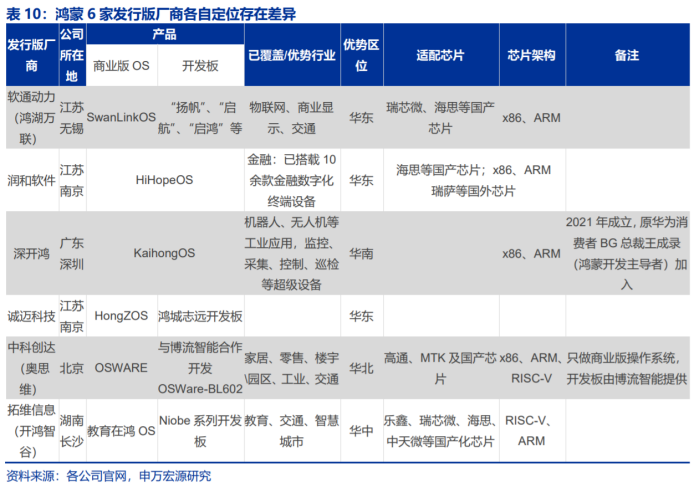Click the 鸿城志远开发板 cell

[x=200, y=316]
